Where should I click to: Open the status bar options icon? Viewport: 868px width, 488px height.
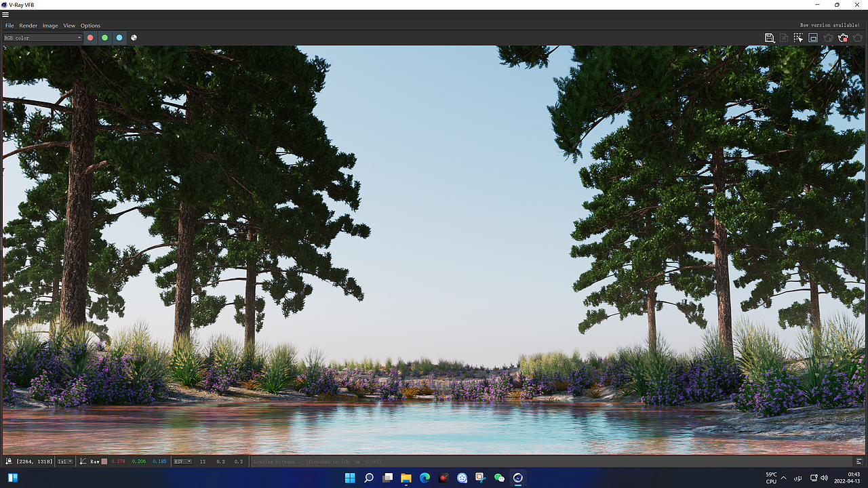(x=859, y=461)
